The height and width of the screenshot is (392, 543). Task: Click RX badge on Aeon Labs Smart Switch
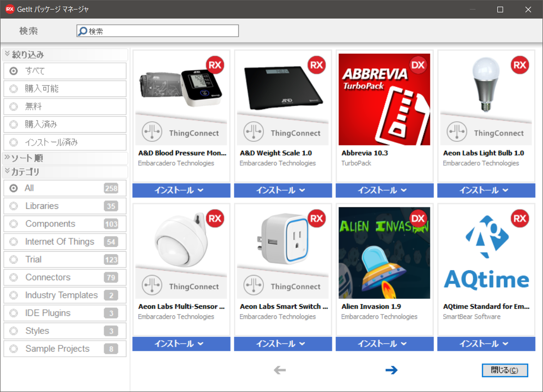317,218
